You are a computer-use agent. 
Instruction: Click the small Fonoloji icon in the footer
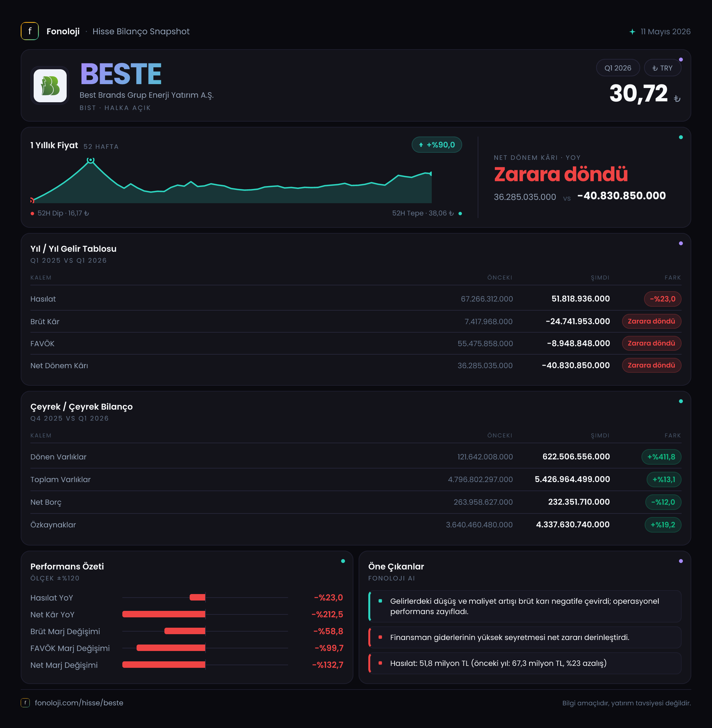[25, 702]
